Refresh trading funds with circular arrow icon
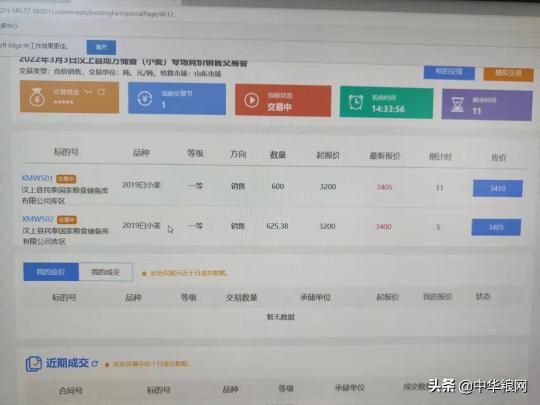 [101, 92]
